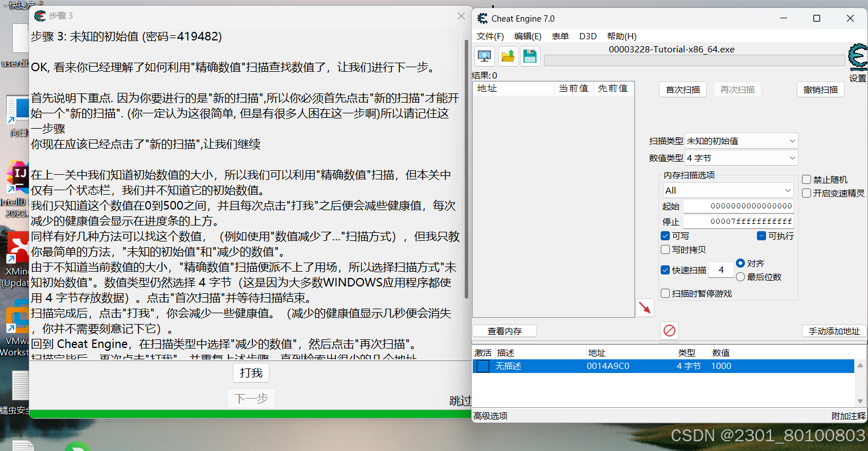Click the select process monitor icon
Screen dimensions: 868x451
tap(485, 56)
